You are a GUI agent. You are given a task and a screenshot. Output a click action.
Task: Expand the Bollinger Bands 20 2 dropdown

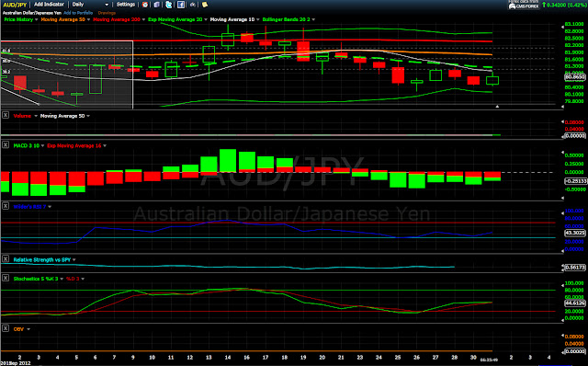coord(313,19)
